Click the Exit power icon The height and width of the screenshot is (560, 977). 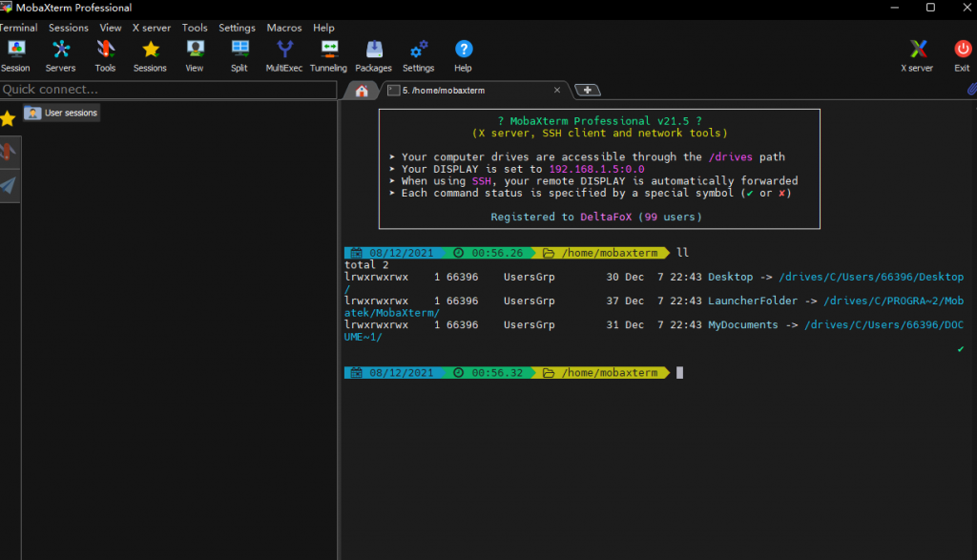[962, 54]
